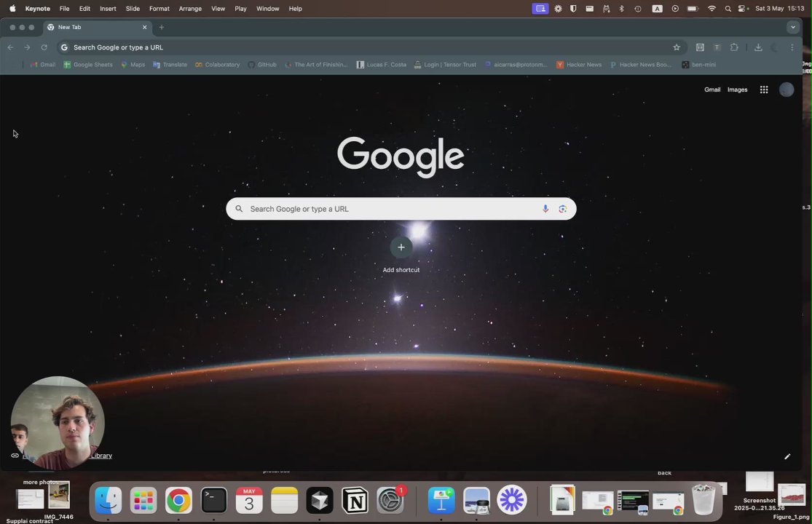Open The Art of Finishing bookmark

coord(316,65)
